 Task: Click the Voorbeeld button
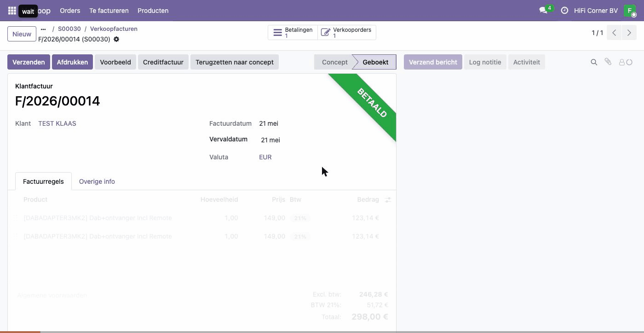[x=115, y=62]
